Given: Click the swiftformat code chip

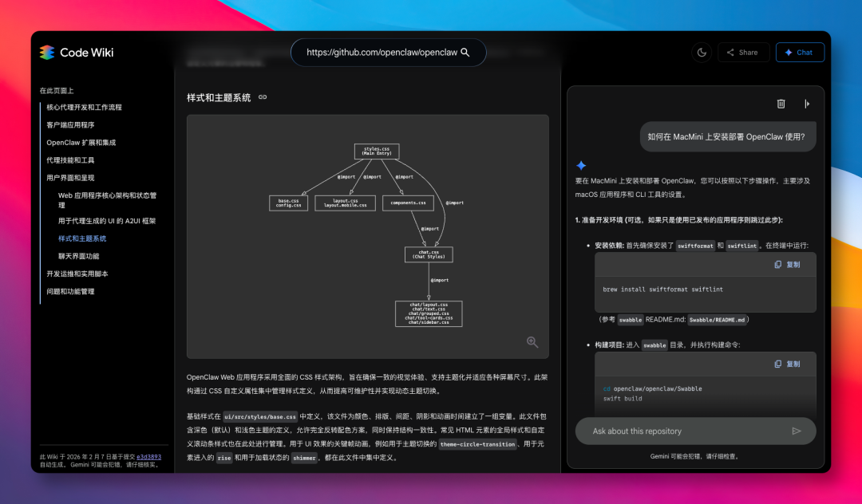Looking at the screenshot, I should coord(695,246).
